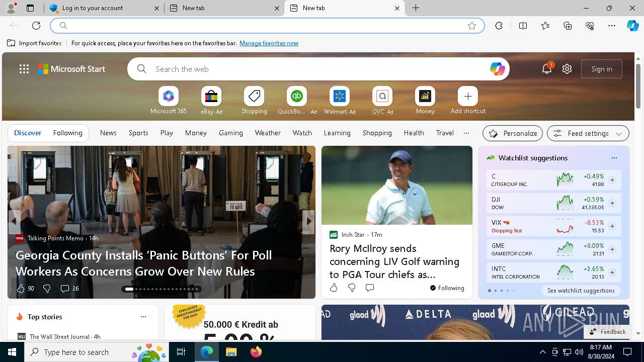Screen dimensions: 644x362
Task: Like the Rory McIlroy article
Action: 334,288
